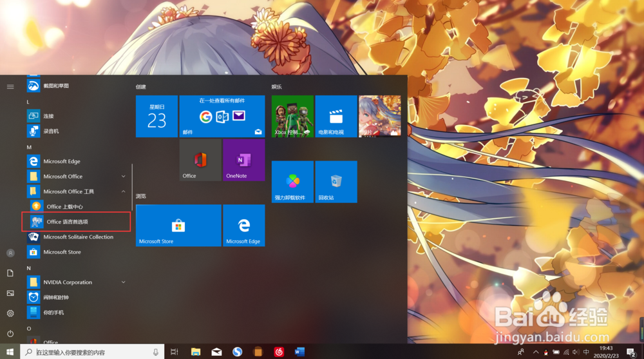Click the QQ penguin tray icon
Viewport: 644px width, 359px height.
(546, 352)
